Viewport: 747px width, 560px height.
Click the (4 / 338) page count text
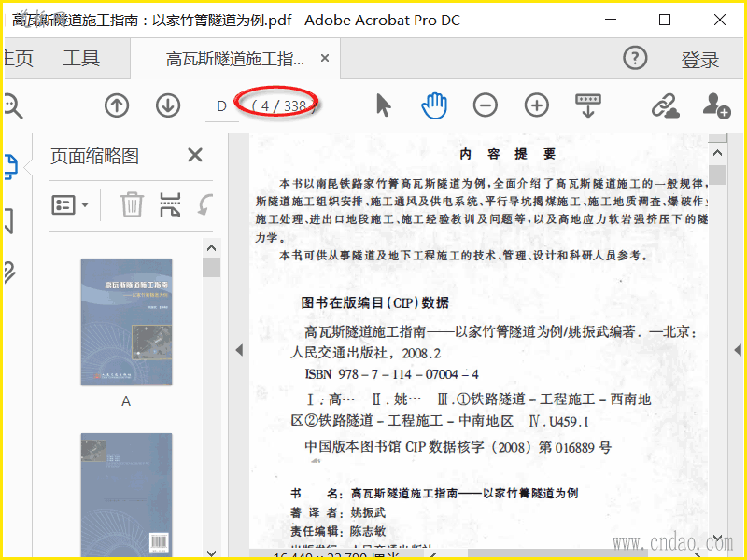click(283, 105)
